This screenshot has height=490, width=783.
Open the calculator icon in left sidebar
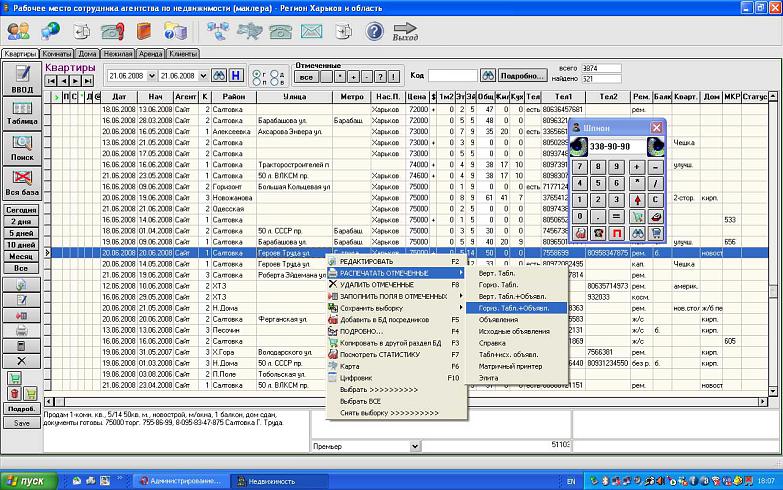tap(21, 346)
